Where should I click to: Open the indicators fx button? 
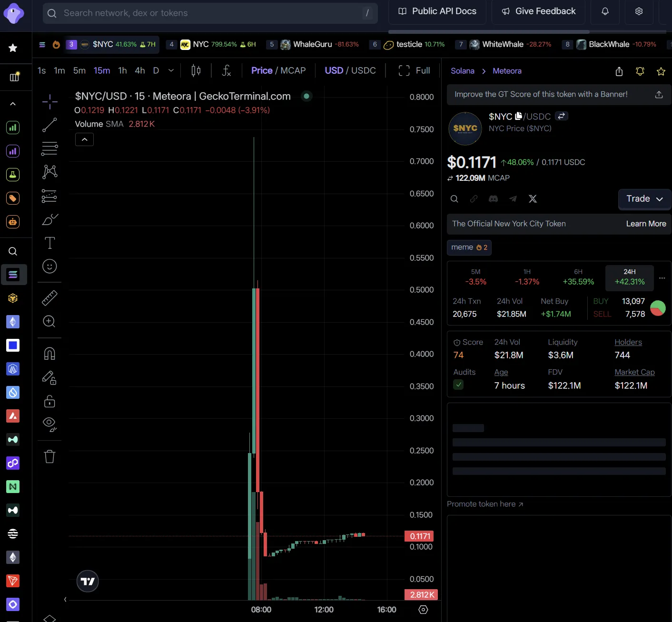227,71
